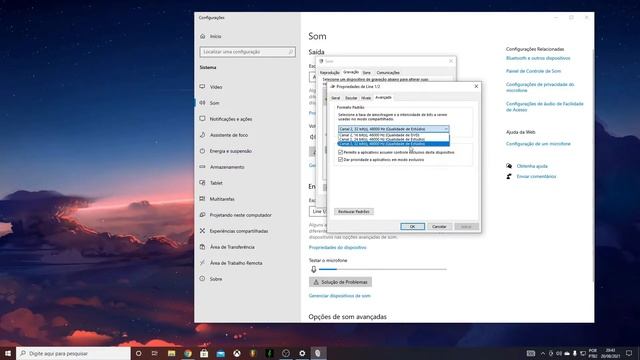Toggle allow applications exclusive control checkbox
This screenshot has height=360, width=640.
[x=340, y=152]
